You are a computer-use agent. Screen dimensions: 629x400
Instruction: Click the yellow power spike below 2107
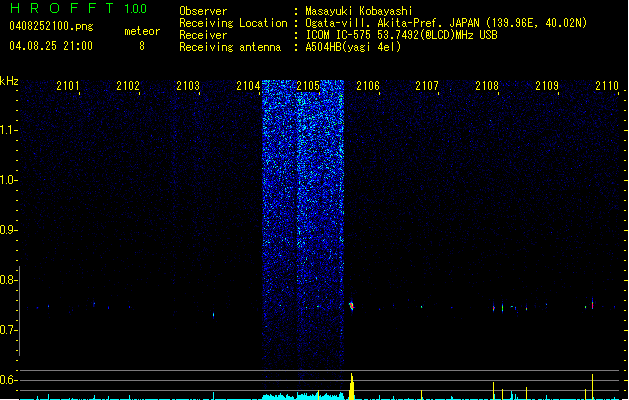[x=422, y=395]
